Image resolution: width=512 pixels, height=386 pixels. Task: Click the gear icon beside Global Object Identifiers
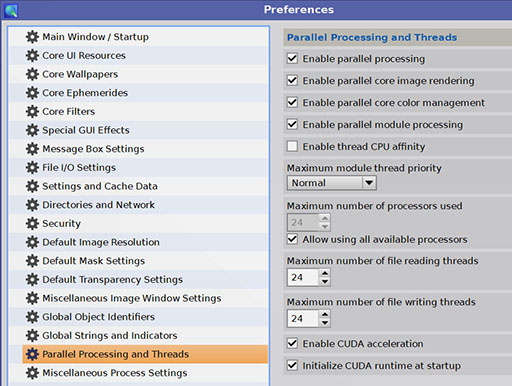32,317
